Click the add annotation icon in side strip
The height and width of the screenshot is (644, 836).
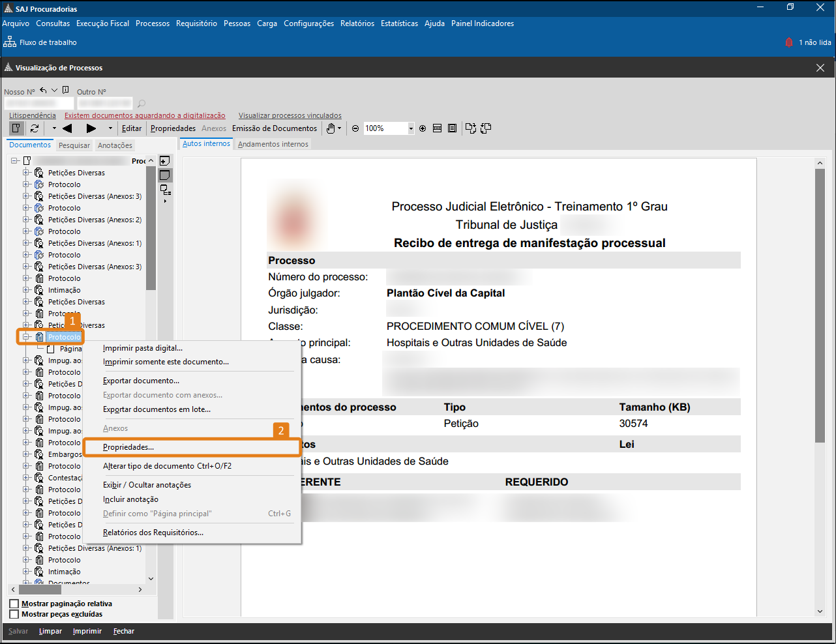(x=165, y=161)
